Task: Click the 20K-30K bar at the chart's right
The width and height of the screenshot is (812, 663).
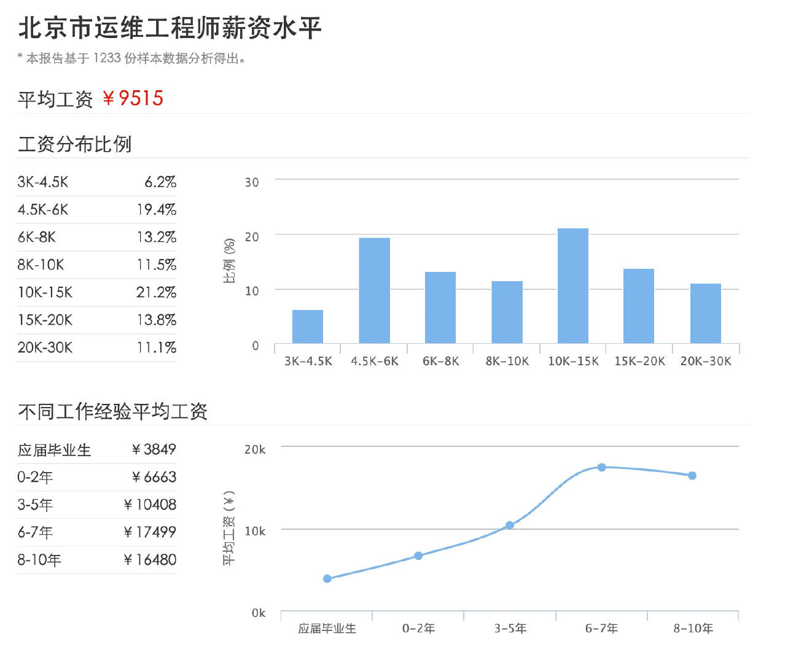Action: pos(705,313)
